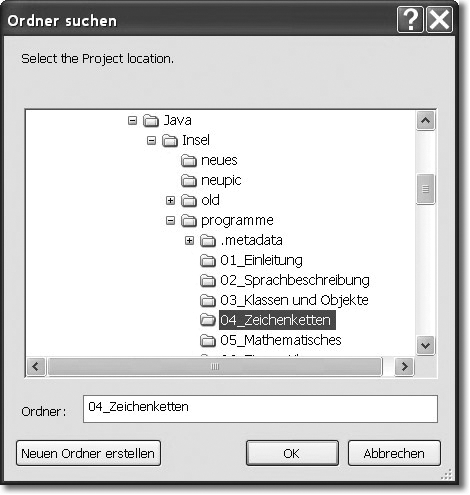The width and height of the screenshot is (470, 495).
Task: Click Neuen Ordner erstellen button
Action: click(88, 453)
